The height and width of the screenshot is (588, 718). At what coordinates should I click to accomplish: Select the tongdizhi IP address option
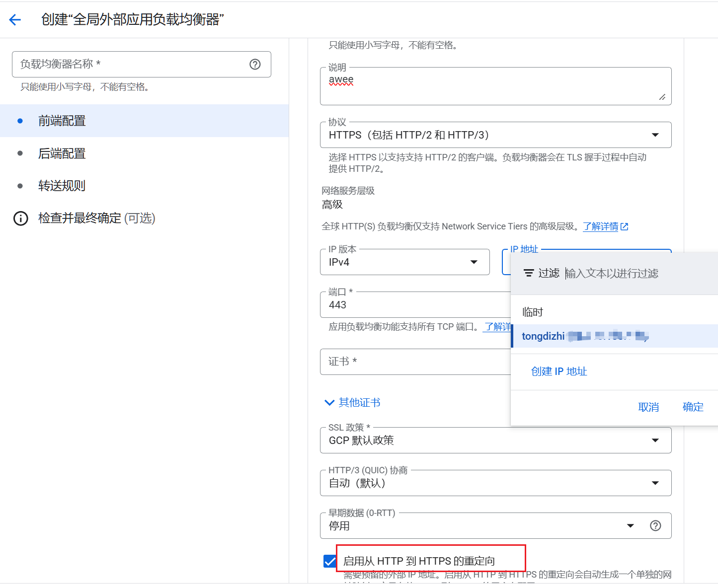click(x=585, y=336)
